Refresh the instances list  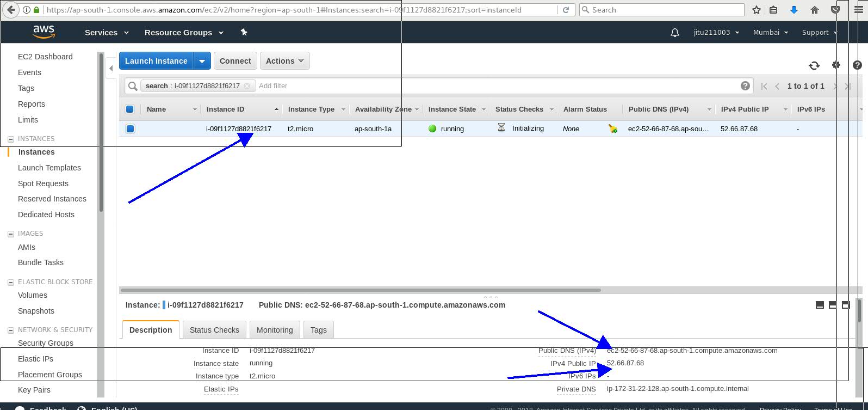click(814, 65)
